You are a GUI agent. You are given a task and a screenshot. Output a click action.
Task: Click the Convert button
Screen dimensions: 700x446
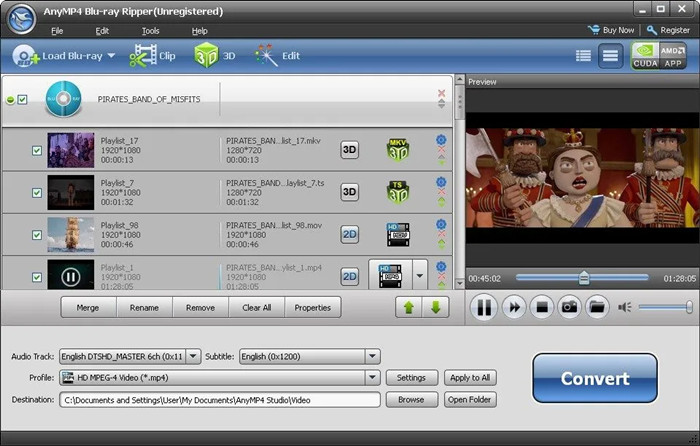(x=595, y=379)
